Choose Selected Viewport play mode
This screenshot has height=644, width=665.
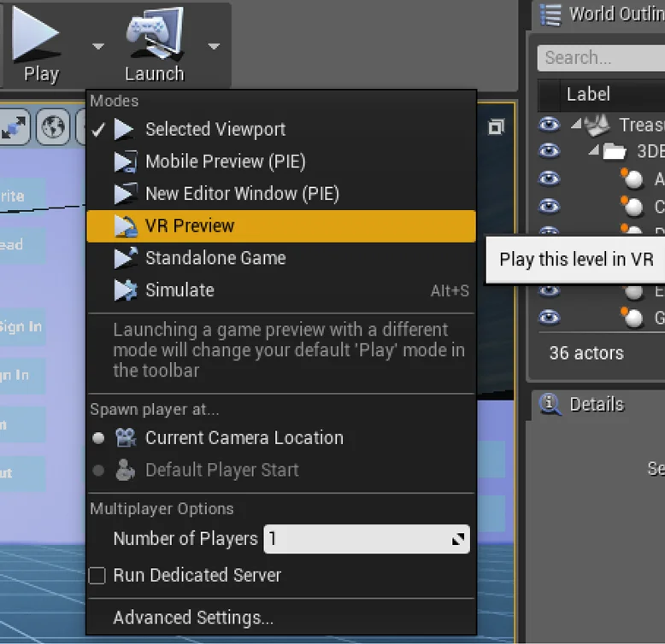[281, 129]
